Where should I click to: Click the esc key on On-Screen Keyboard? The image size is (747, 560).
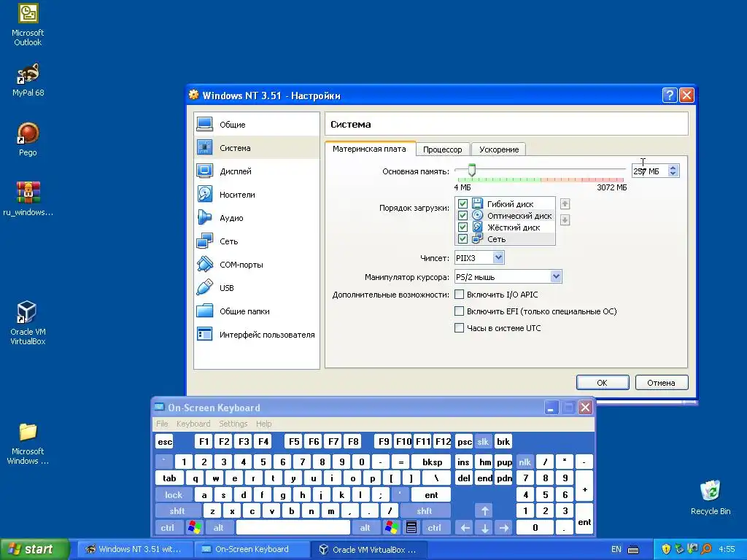(165, 441)
